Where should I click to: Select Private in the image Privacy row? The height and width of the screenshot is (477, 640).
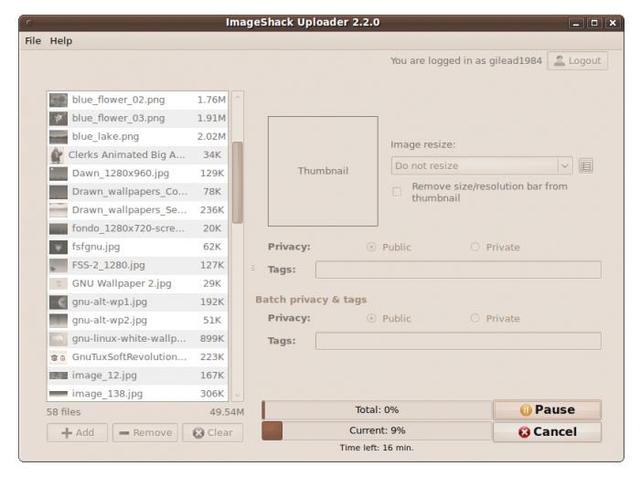(x=475, y=247)
